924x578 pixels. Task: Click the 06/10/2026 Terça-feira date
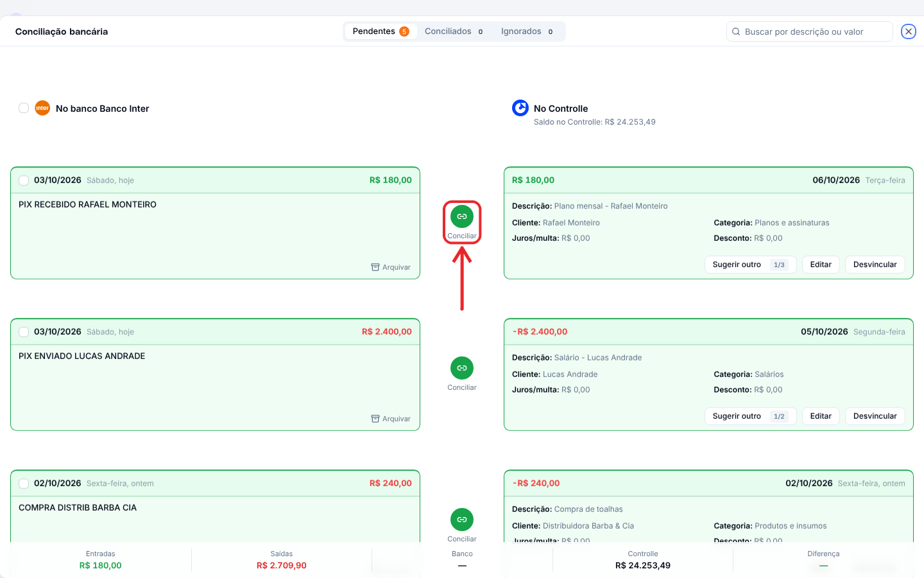click(859, 180)
